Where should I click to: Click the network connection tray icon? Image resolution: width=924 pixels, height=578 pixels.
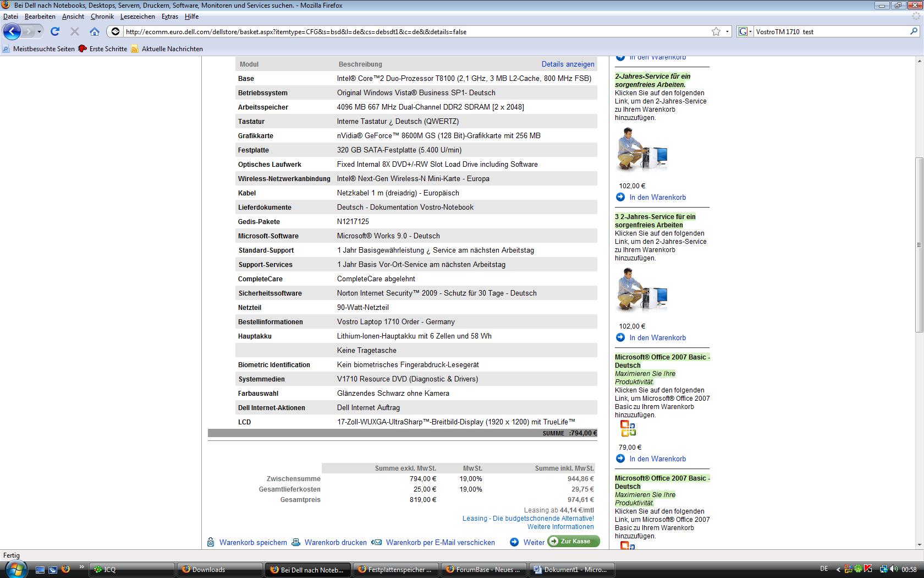pyautogui.click(x=884, y=569)
